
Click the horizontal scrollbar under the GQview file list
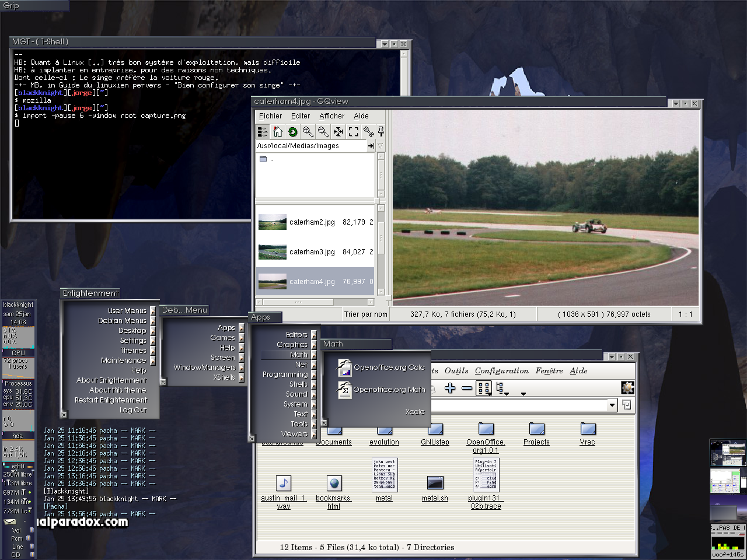coord(315,302)
